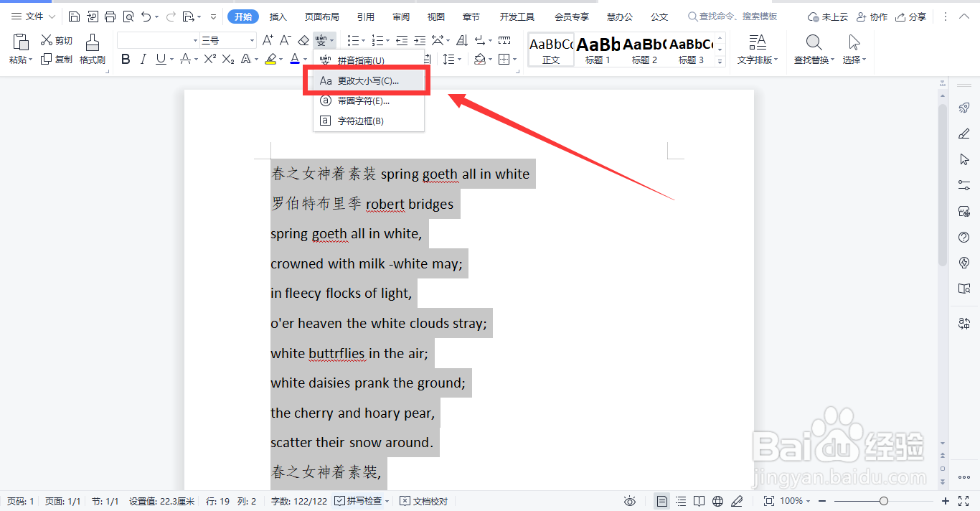Click the rocket icon in right sidebar
Image resolution: width=980 pixels, height=511 pixels.
pyautogui.click(x=964, y=108)
